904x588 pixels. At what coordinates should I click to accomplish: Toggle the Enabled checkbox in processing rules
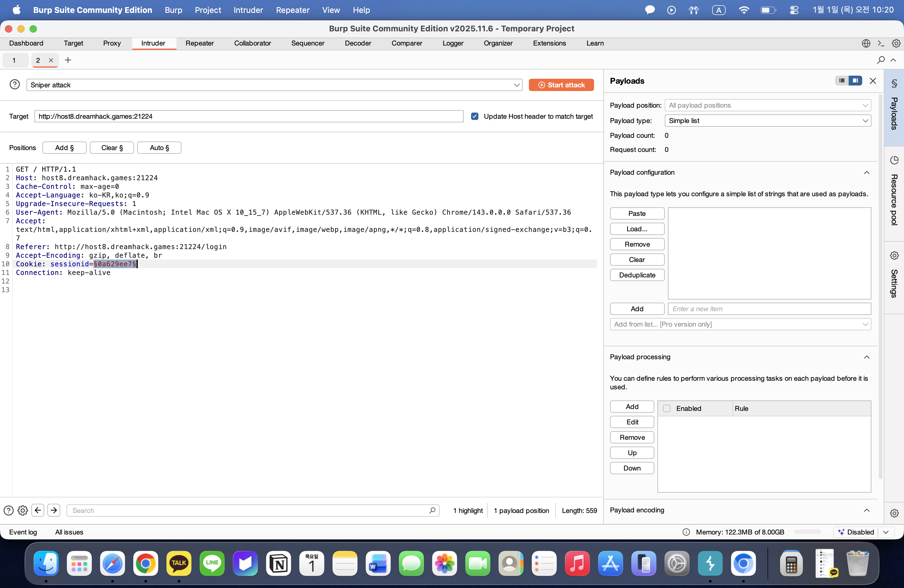click(x=666, y=408)
